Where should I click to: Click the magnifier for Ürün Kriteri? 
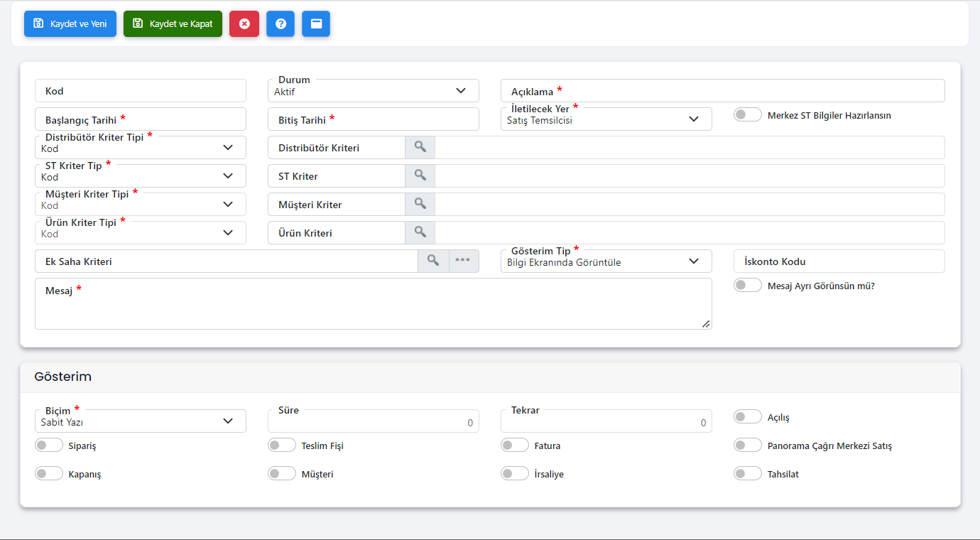[x=420, y=232]
